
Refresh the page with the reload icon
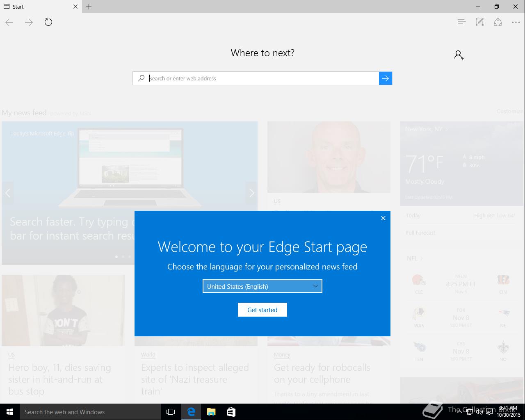tap(48, 22)
